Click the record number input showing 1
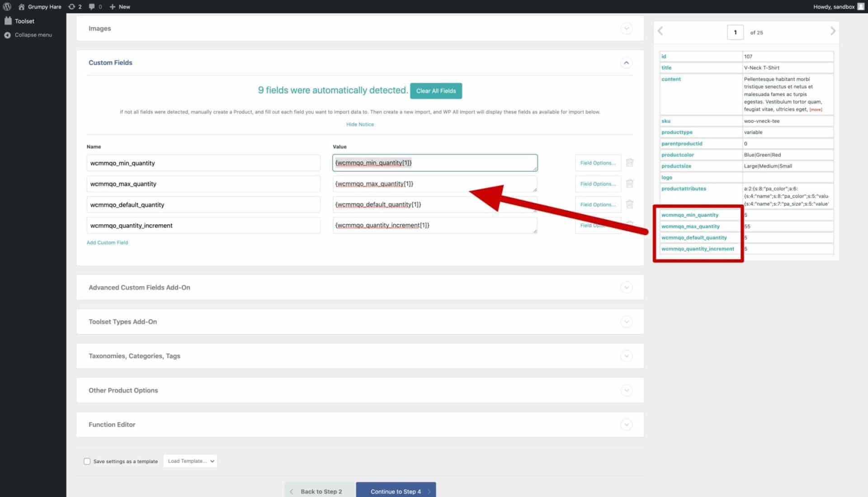This screenshot has width=868, height=497. 736,32
